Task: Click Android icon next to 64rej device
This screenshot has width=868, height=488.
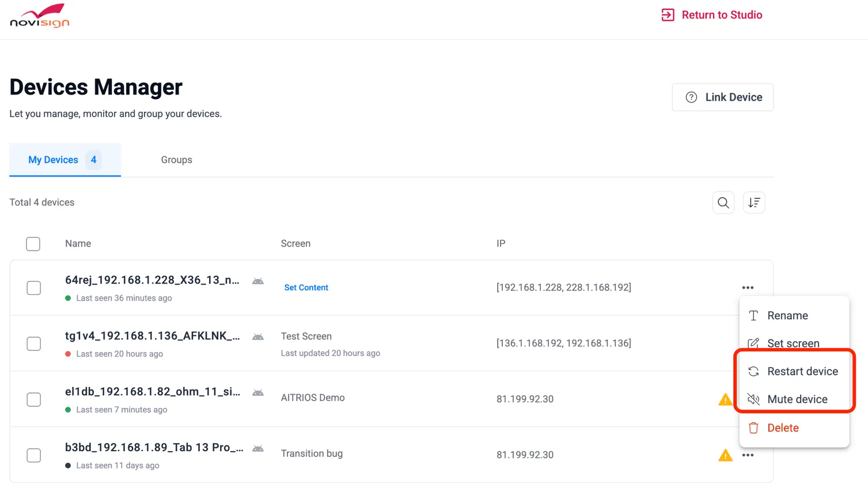Action: pos(258,281)
